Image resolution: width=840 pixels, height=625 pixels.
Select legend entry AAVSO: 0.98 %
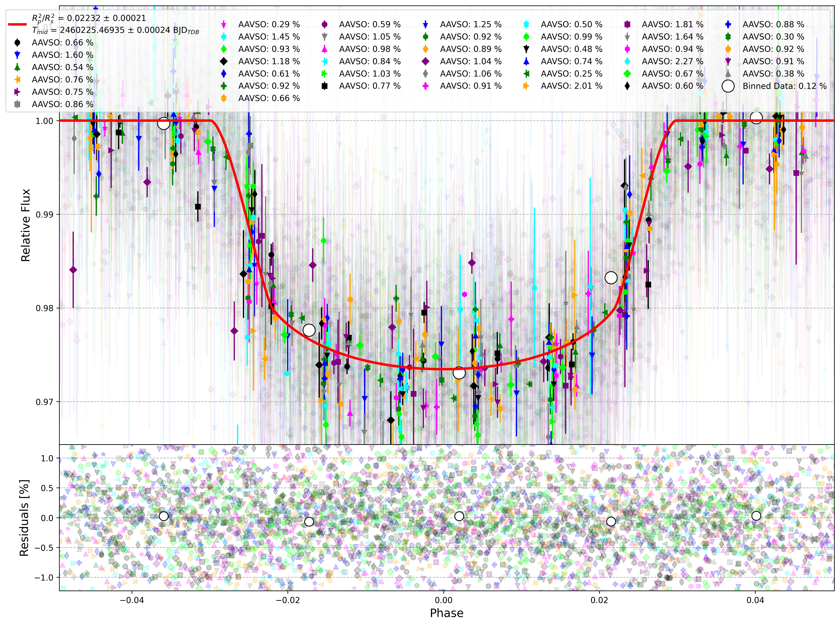tap(370, 49)
